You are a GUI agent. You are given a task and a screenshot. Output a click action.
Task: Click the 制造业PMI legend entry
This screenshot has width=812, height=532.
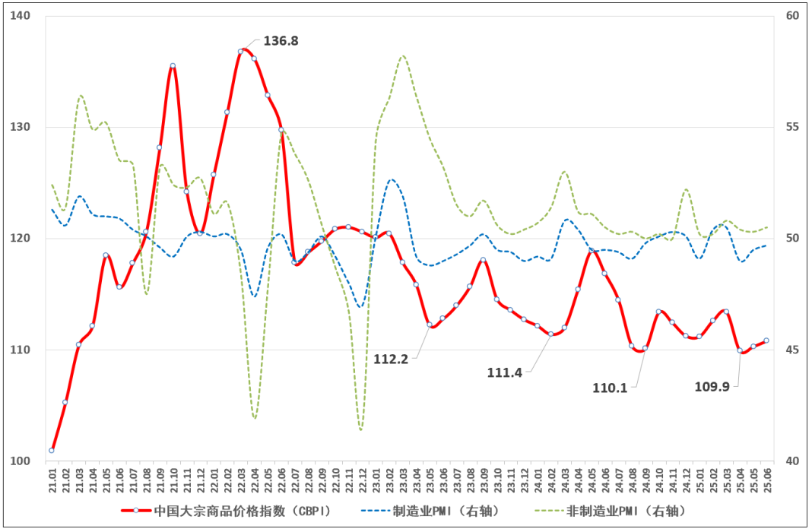[x=431, y=511]
